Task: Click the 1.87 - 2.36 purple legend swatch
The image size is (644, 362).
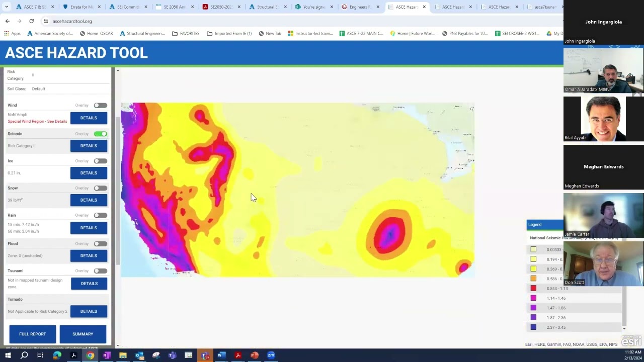Action: (533, 318)
